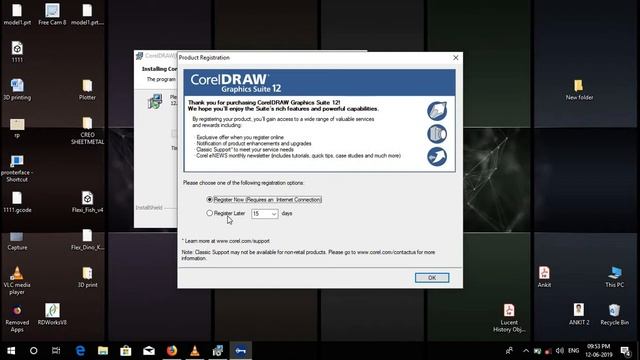Open Microsoft Edge from the taskbar
Screen dimensions: 640x360
[x=80, y=351]
